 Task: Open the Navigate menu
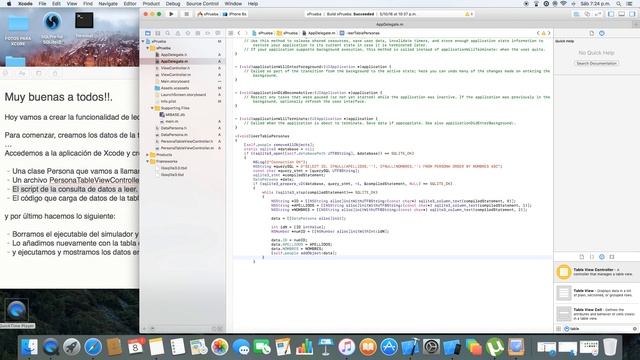pos(108,4)
